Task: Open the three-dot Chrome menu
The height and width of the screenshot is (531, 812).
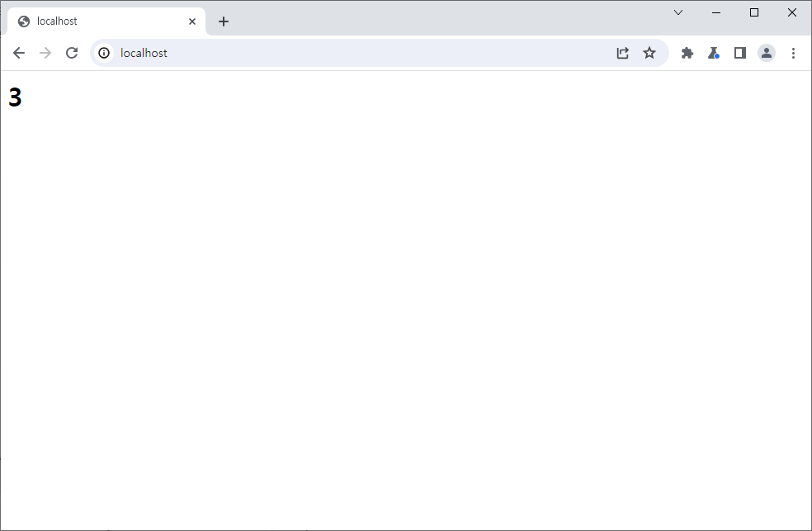Action: [x=793, y=53]
